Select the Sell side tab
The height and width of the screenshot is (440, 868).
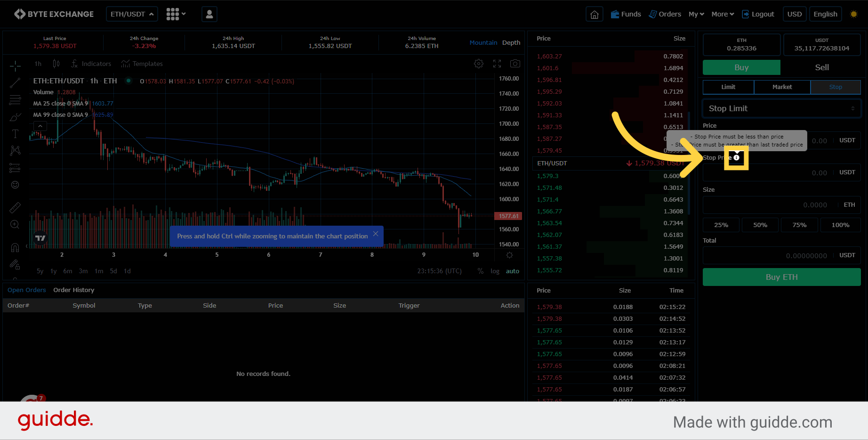pos(822,67)
